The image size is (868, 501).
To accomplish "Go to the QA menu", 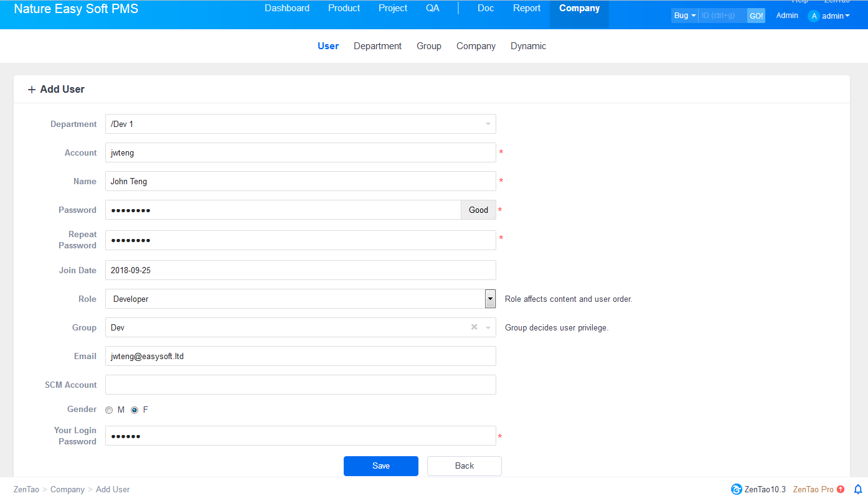I will [x=433, y=8].
